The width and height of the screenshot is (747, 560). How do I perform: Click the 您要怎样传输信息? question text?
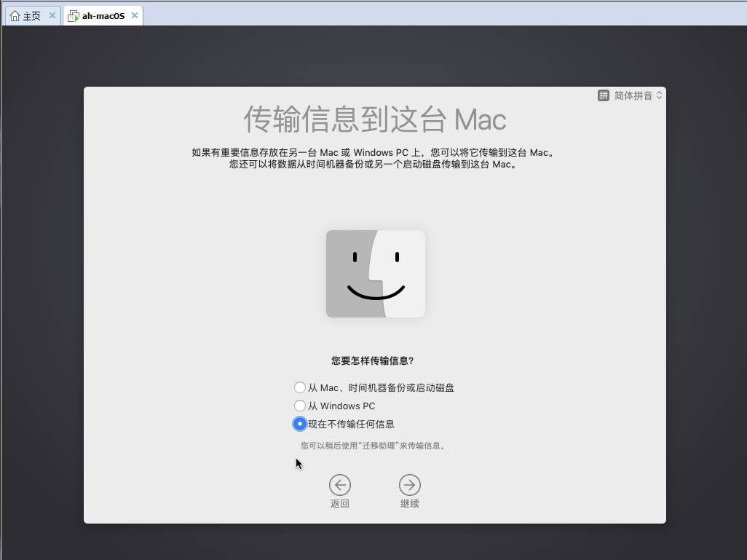pos(372,360)
